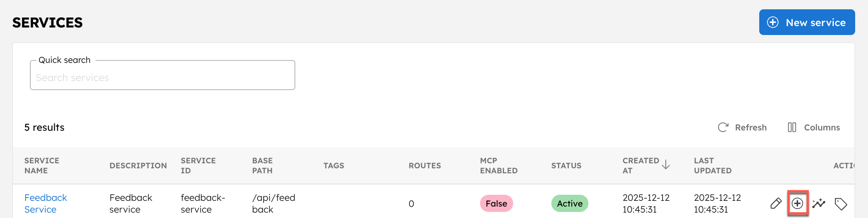
Task: Select the Routes column header
Action: 425,165
